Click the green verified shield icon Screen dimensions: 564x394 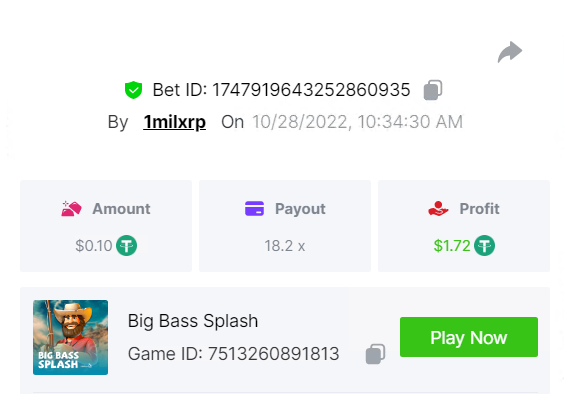[133, 90]
